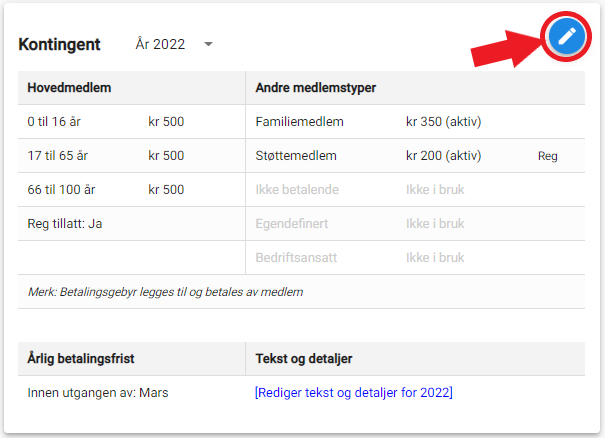Click the Andre medlemstyper header
This screenshot has width=605, height=438.
coord(316,88)
